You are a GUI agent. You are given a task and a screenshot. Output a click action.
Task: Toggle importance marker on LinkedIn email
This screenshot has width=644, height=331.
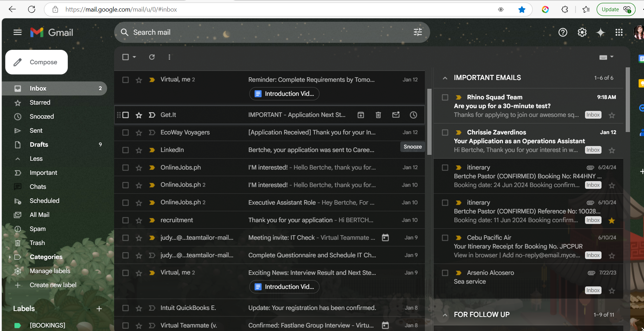click(x=152, y=150)
